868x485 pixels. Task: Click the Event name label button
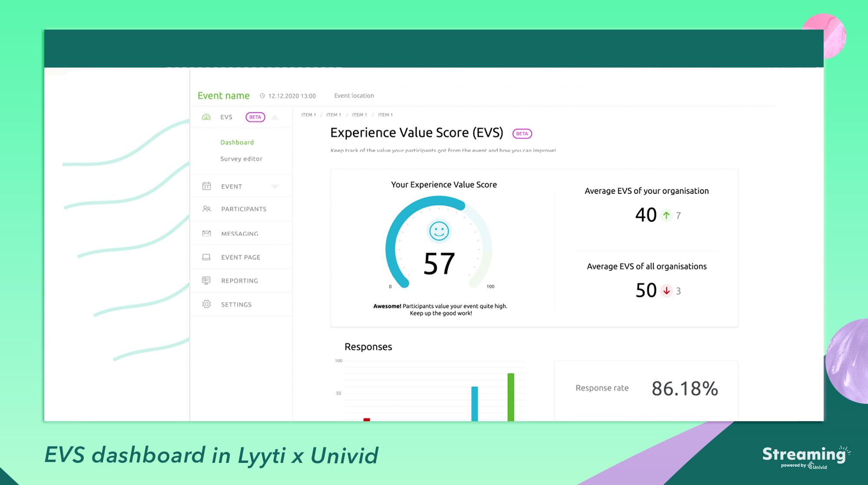[x=224, y=95]
